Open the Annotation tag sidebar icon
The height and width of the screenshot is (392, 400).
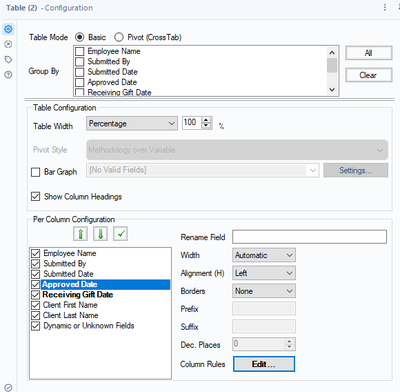8,60
